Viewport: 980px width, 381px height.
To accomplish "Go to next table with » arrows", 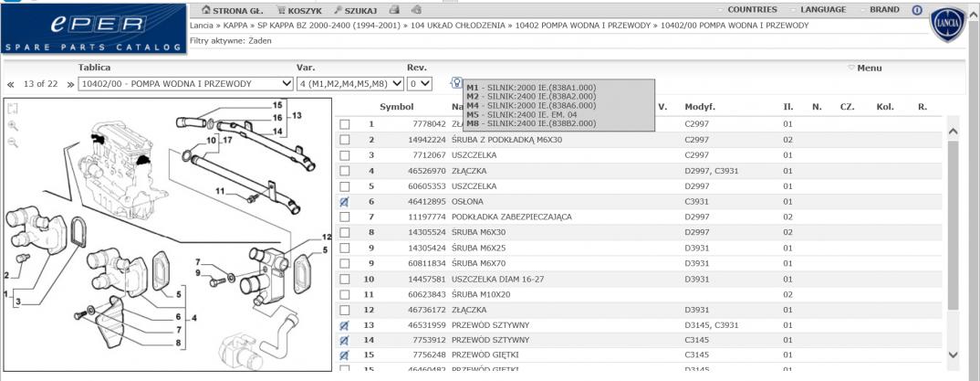I will click(70, 84).
